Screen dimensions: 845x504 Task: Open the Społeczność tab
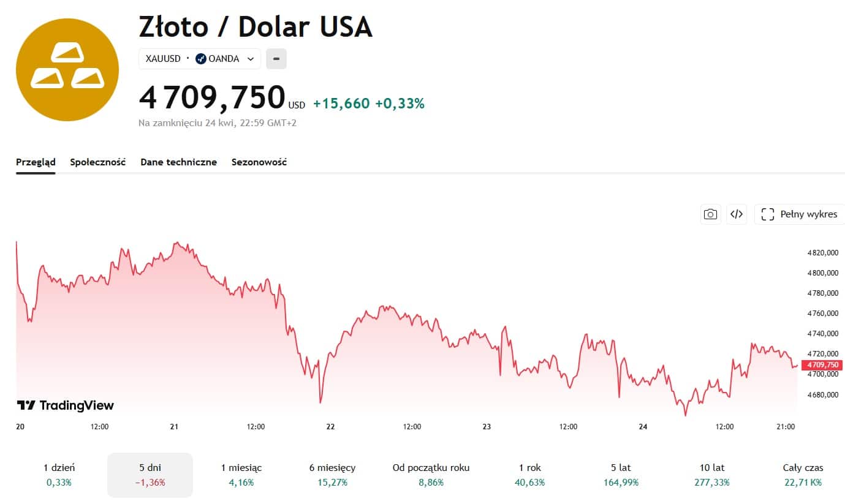click(98, 162)
